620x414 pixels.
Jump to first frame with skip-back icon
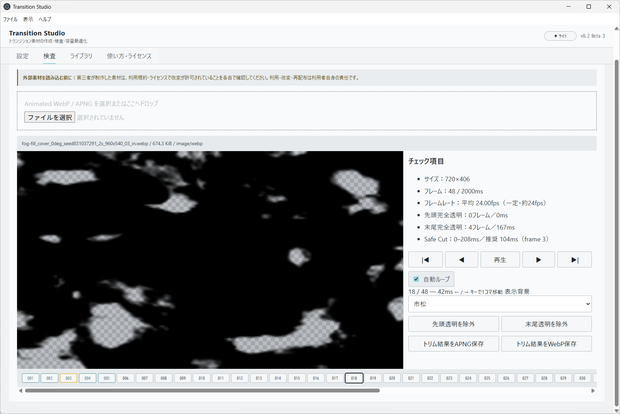(425, 260)
